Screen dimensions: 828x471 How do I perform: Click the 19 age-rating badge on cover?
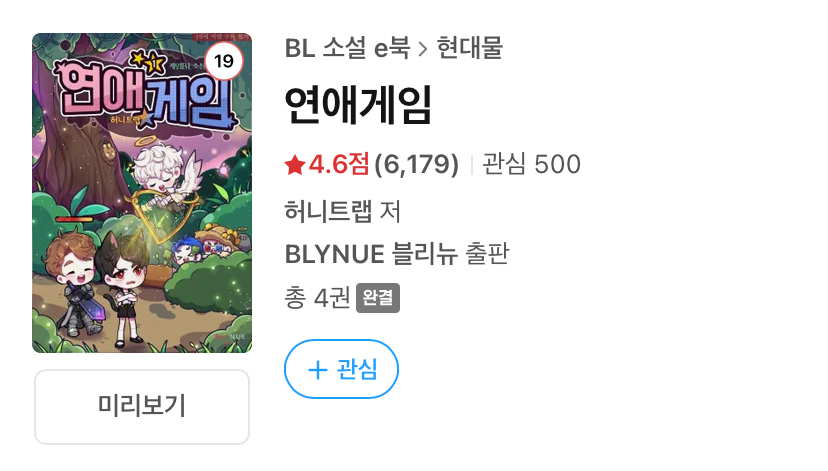pos(223,61)
